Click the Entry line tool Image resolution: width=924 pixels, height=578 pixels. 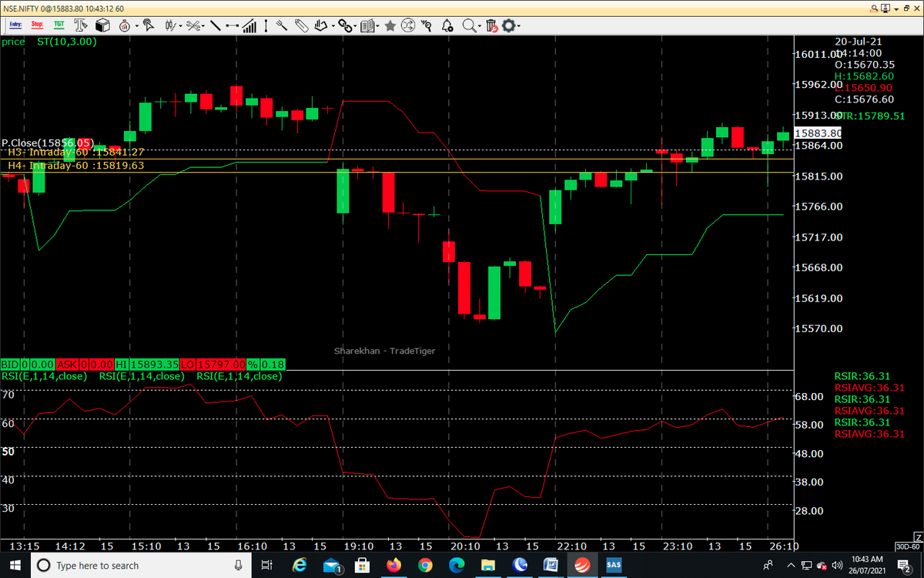(15, 25)
